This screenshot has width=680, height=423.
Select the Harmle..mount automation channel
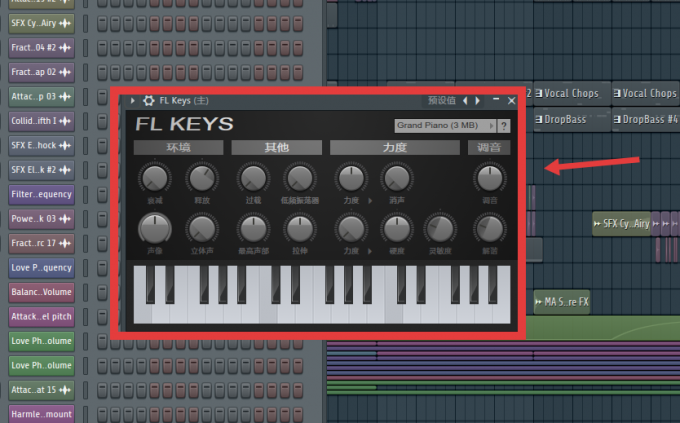tap(41, 414)
